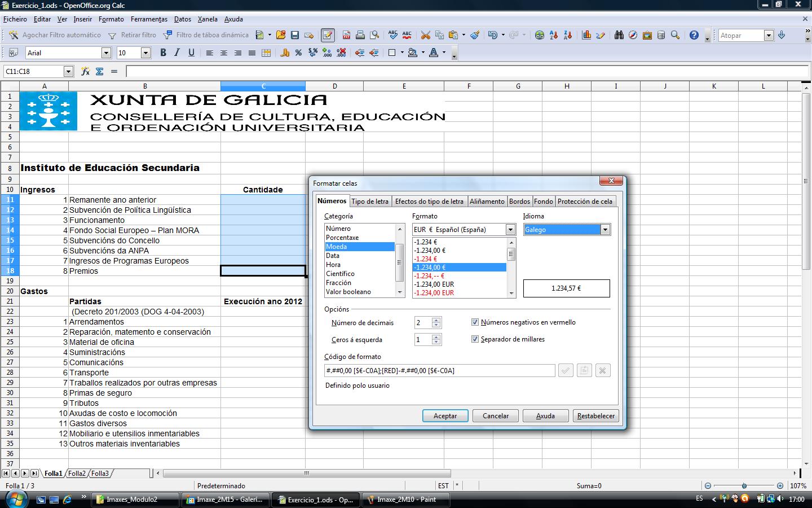Toggle the Separador de millares checkbox
Screen dimensions: 812x508
coord(475,339)
